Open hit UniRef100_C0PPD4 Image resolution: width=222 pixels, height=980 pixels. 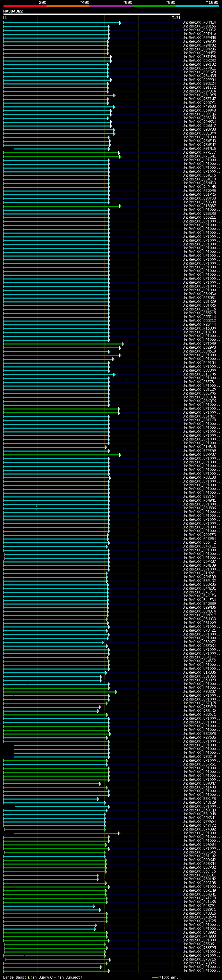click(199, 80)
